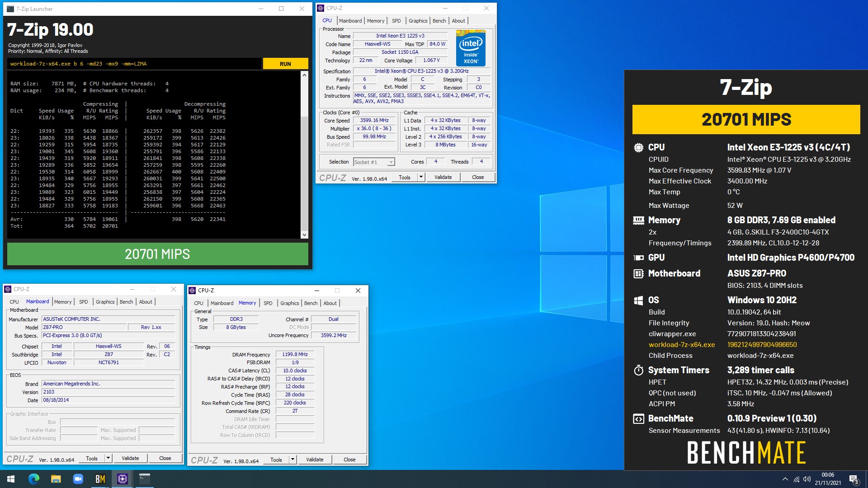
Task: Open Zoom from the taskbar
Action: (78, 479)
